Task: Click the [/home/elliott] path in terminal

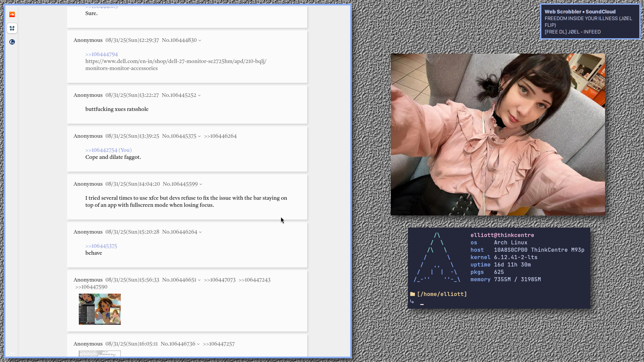Action: 442,294
